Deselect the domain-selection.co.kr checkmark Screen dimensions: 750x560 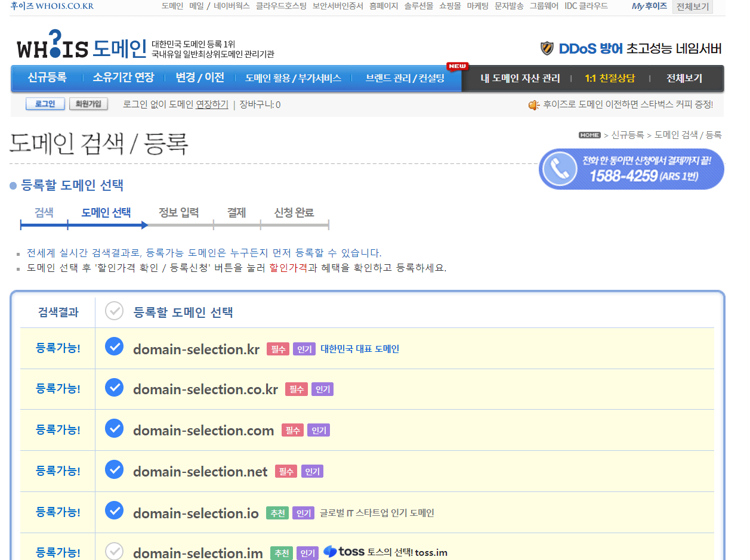coord(114,388)
